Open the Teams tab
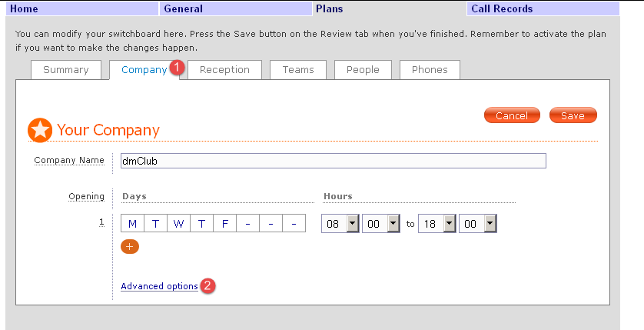This screenshot has width=644, height=330. (x=298, y=70)
